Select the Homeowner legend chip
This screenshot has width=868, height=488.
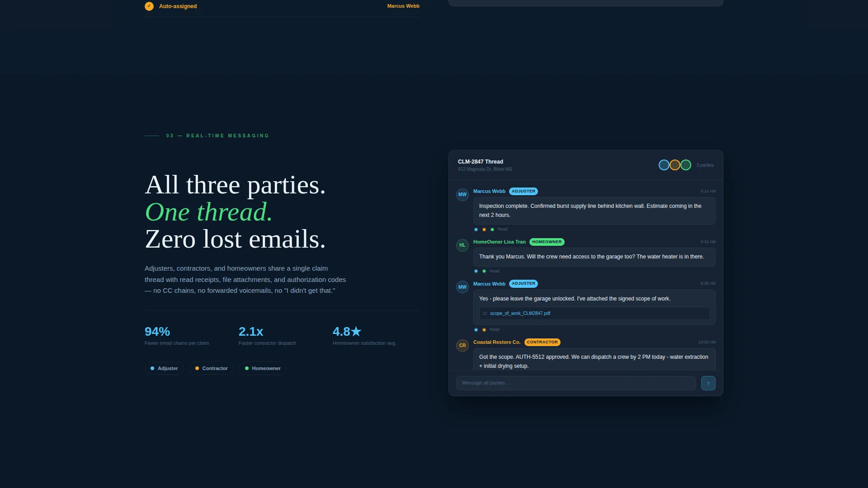(263, 368)
